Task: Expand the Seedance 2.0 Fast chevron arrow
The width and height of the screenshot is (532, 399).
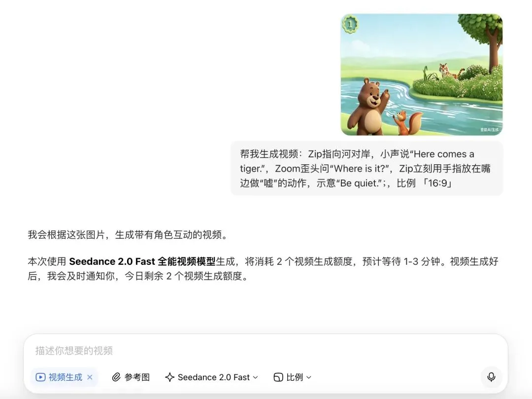Action: point(256,377)
